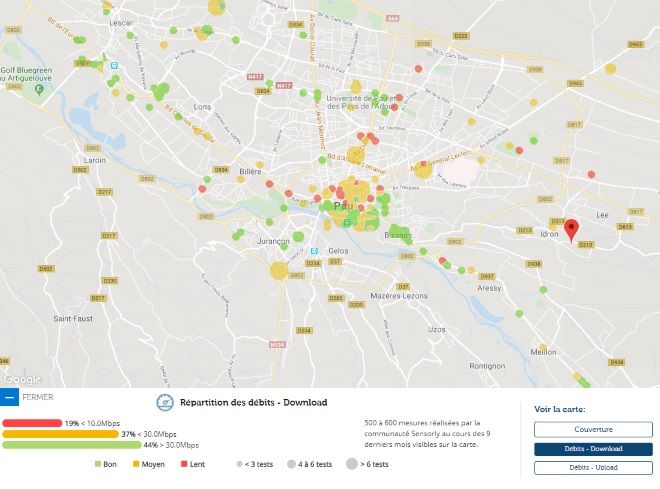Image resolution: width=660 pixels, height=489 pixels.
Task: Click the green Bon legend square
Action: tap(98, 464)
